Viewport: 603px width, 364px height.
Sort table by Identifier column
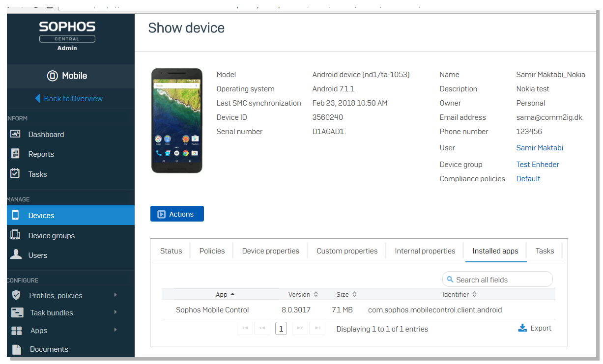[x=459, y=294]
